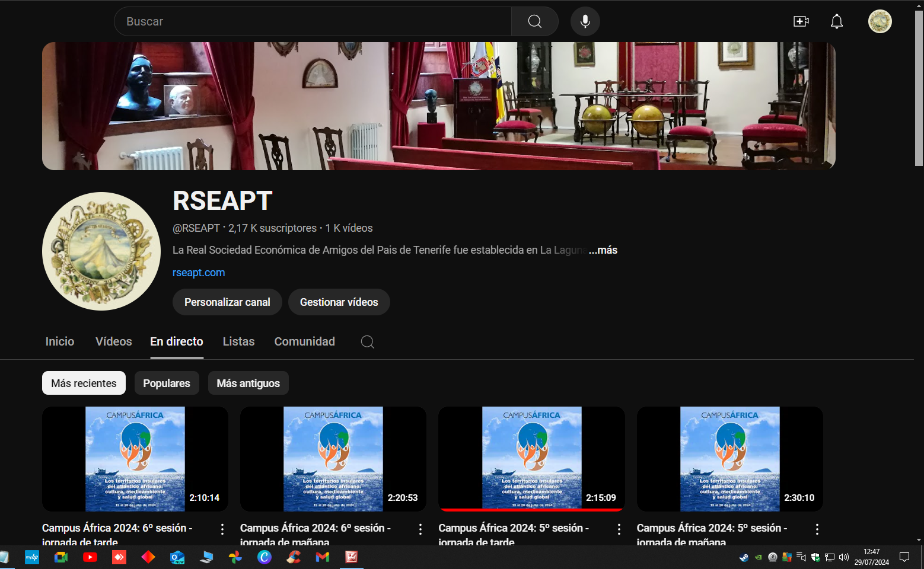
Task: Open Outlook New from taskbar
Action: [x=177, y=557]
